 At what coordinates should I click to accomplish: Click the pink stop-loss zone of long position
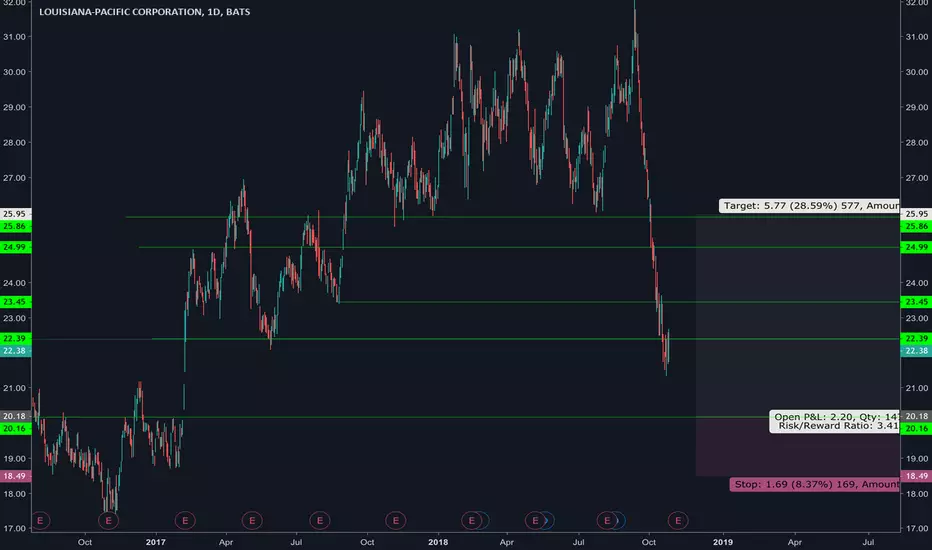(x=797, y=447)
